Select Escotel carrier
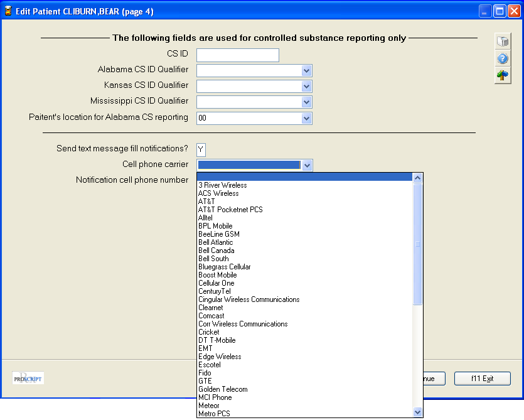 point(305,365)
